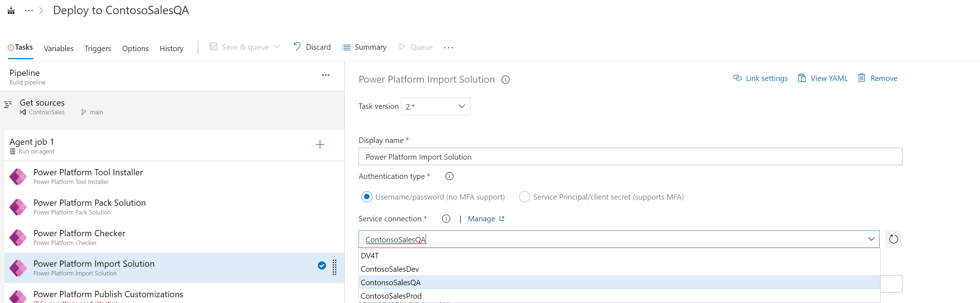Click the Remove trash icon
Viewport: 980px width, 303px height.
pyautogui.click(x=862, y=78)
